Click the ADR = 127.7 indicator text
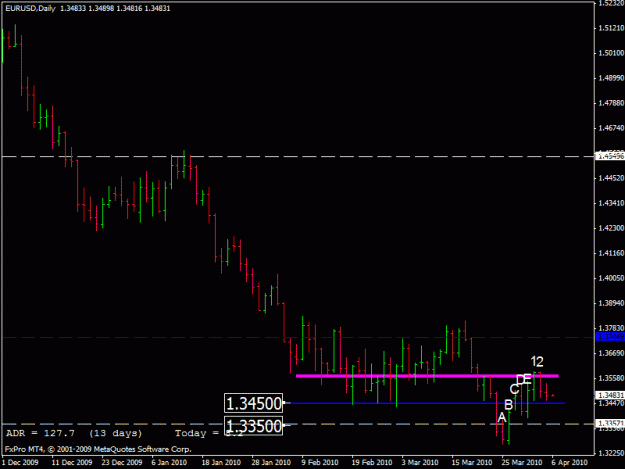Viewport: 625px width, 469px height. pos(40,433)
